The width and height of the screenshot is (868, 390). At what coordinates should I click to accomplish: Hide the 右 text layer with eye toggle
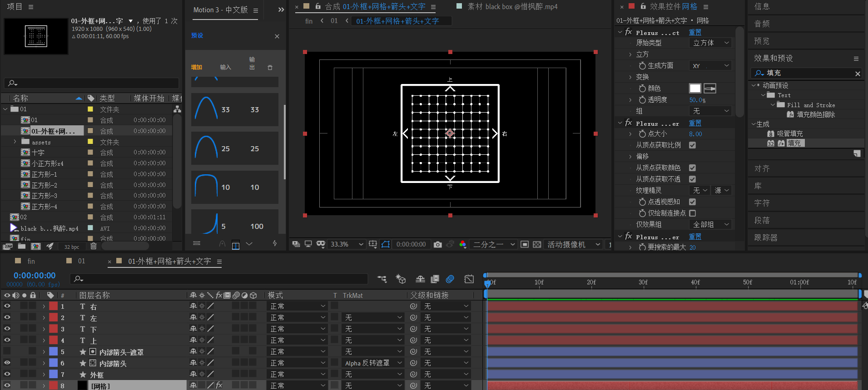click(x=7, y=306)
